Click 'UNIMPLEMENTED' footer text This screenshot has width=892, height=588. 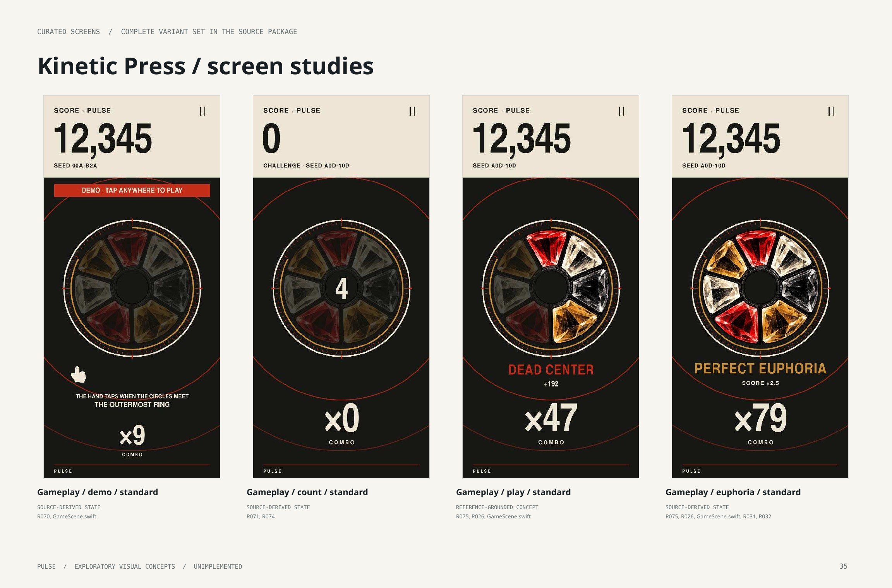pyautogui.click(x=218, y=566)
